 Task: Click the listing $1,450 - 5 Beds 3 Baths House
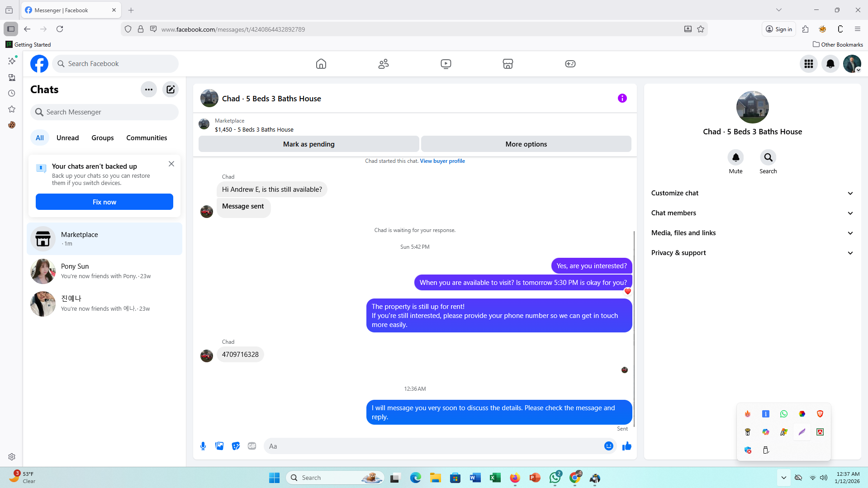[254, 130]
